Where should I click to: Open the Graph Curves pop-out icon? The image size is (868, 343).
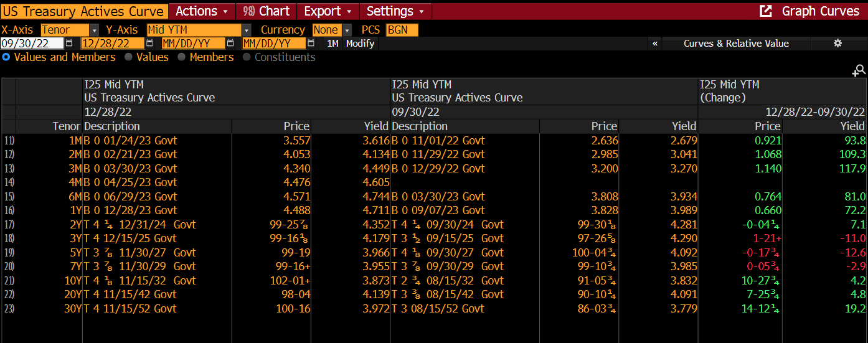pyautogui.click(x=766, y=11)
